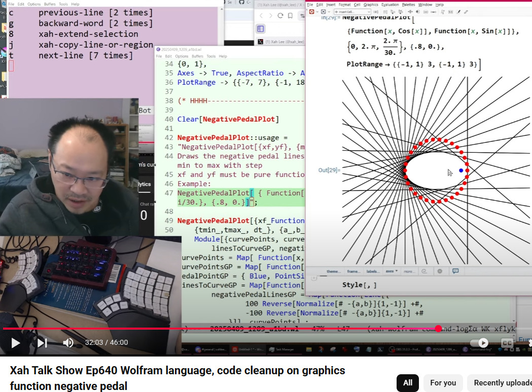Viewport: 532px width, 392px height.
Task: Click more... in the suggestions bar
Action: point(408,271)
